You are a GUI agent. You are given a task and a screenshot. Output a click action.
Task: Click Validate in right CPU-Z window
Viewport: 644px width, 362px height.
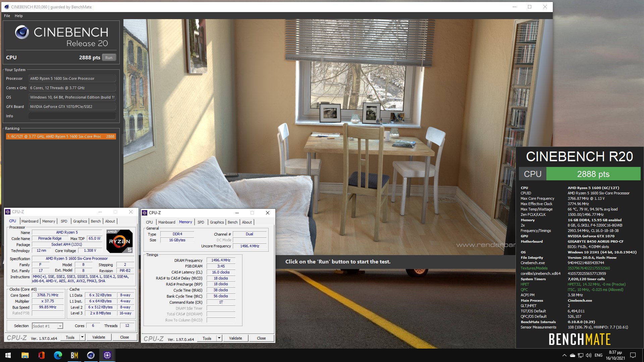pyautogui.click(x=235, y=339)
